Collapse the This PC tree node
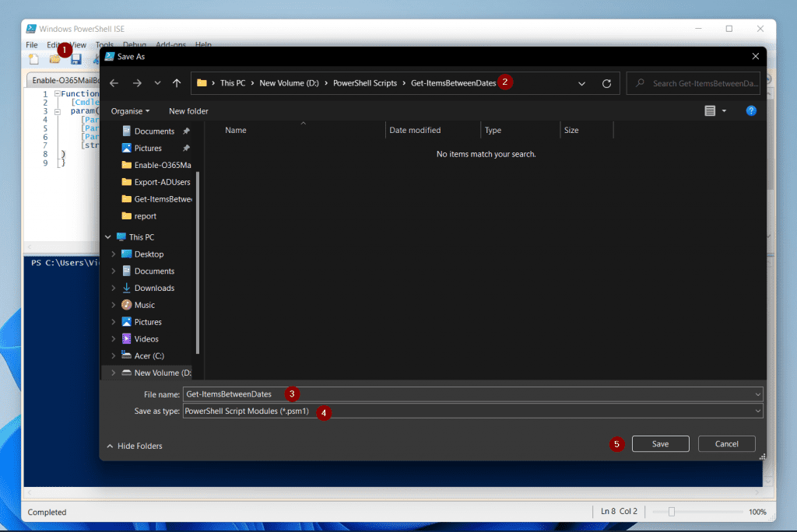 107,237
